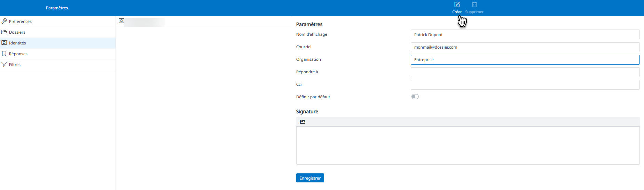Click the Supprimer trash icon
The width and height of the screenshot is (644, 190).
[474, 5]
